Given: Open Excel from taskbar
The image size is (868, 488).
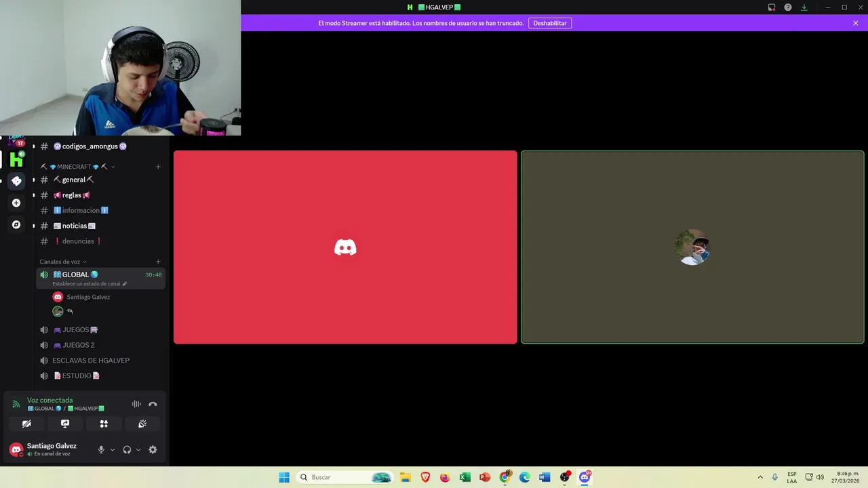Looking at the screenshot, I should coord(465,477).
